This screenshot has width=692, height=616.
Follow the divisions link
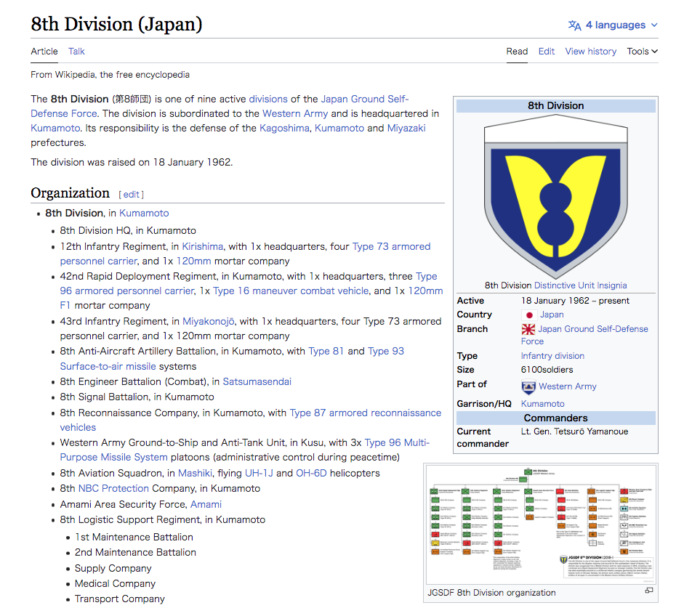(x=268, y=100)
